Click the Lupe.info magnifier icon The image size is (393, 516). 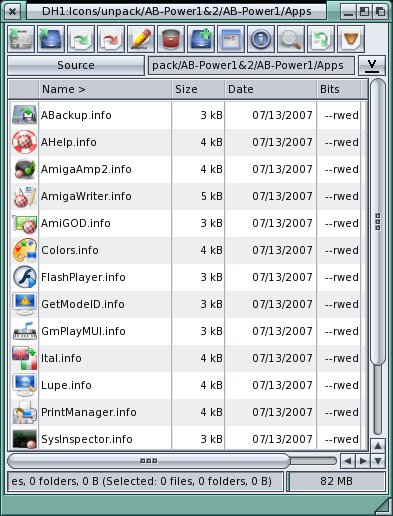[x=24, y=385]
